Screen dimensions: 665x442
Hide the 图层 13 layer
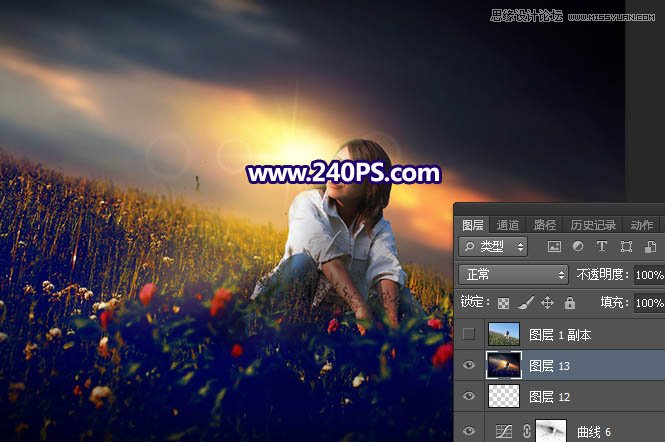coord(469,366)
